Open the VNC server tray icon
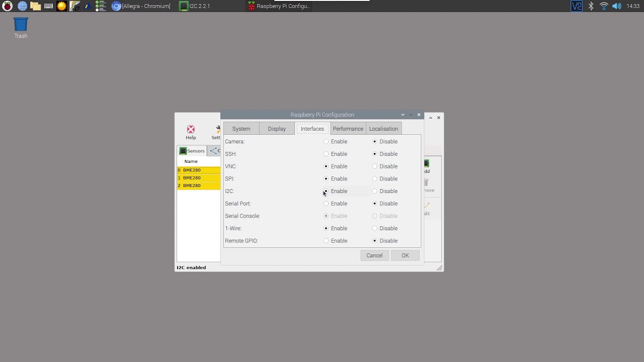644x362 pixels. tap(577, 6)
